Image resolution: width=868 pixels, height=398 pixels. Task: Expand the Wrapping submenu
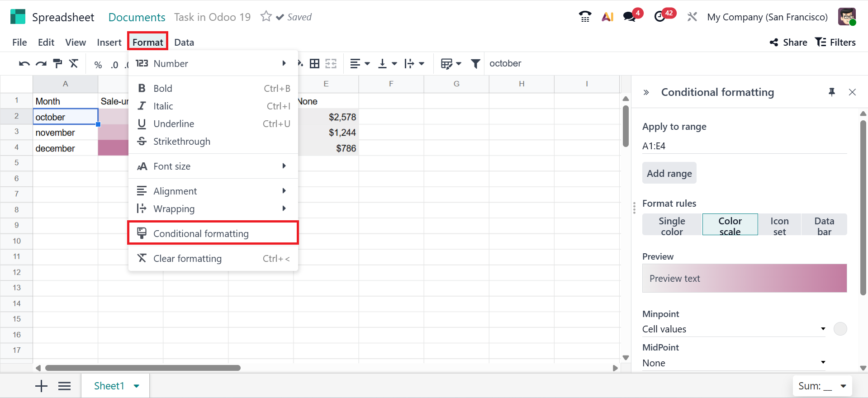tap(213, 208)
